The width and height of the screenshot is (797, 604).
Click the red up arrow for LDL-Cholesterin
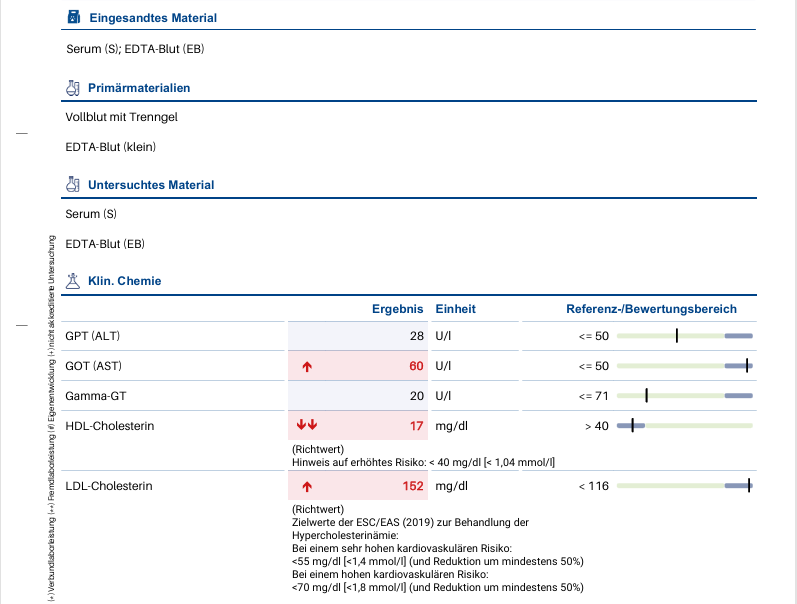pyautogui.click(x=307, y=487)
